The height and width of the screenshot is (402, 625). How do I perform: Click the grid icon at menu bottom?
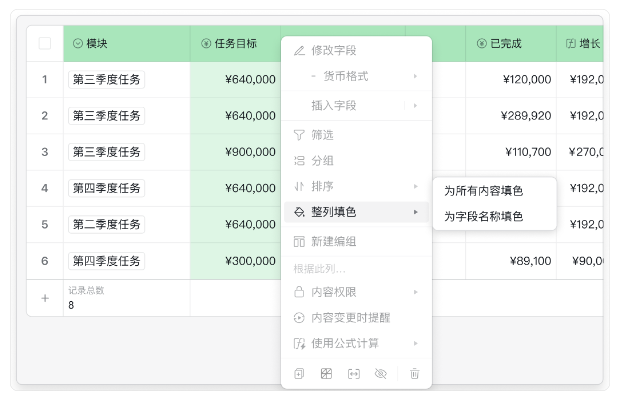pyautogui.click(x=326, y=373)
